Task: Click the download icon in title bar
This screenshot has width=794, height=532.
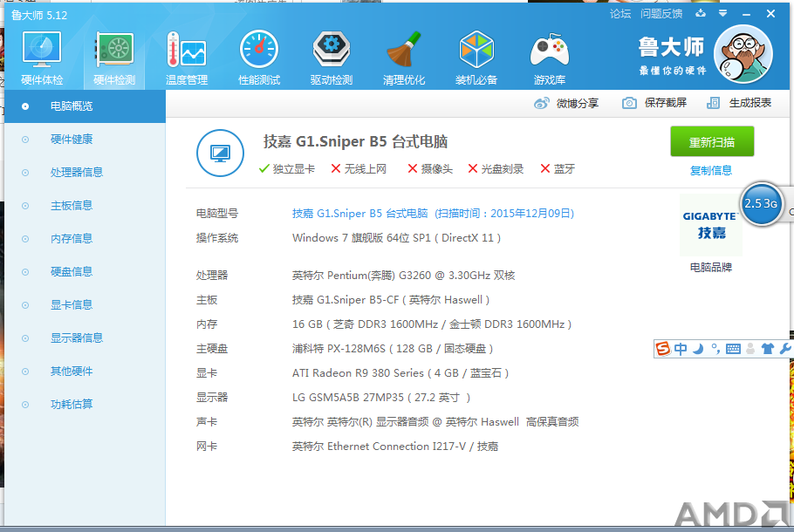Action: pos(701,14)
